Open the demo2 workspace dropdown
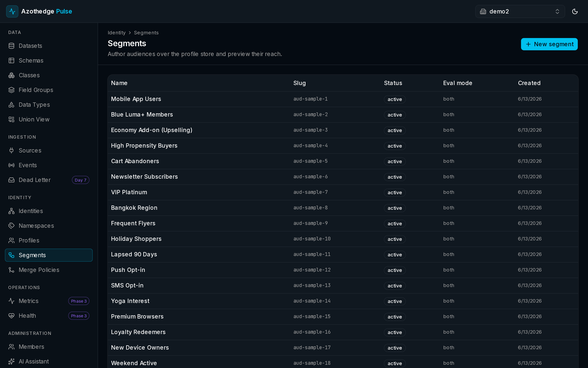 pyautogui.click(x=520, y=11)
